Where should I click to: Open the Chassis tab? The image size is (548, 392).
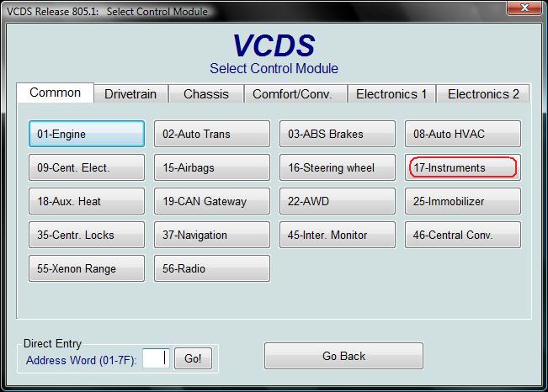tap(206, 93)
